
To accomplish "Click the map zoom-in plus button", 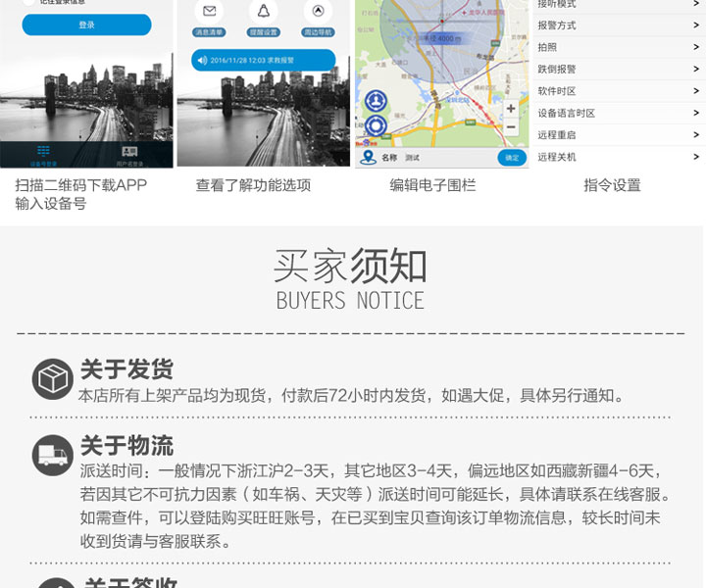I will coord(511,109).
